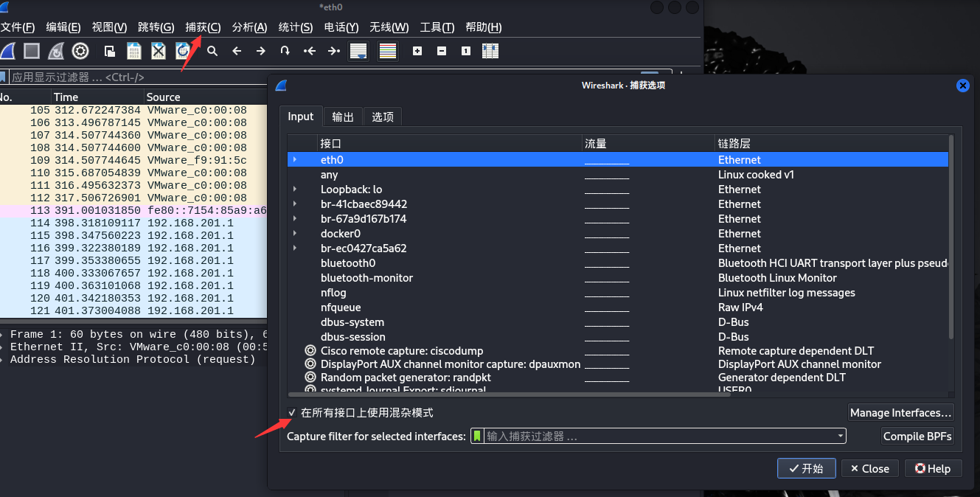Click the resize columns icon
The image size is (980, 497).
coord(490,51)
